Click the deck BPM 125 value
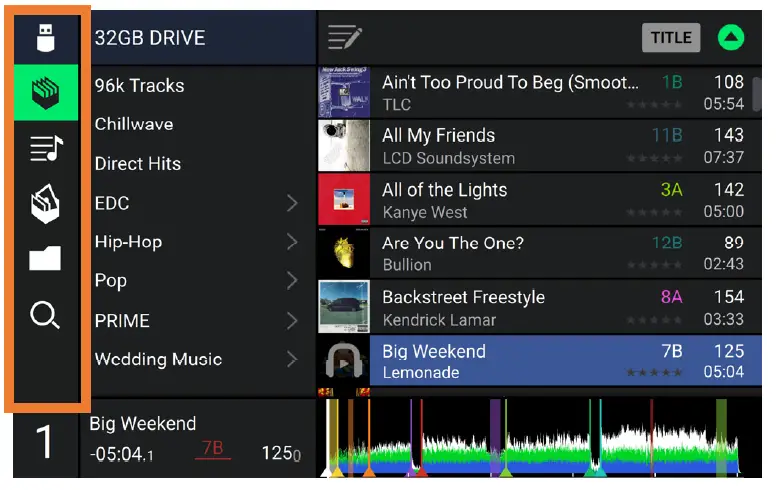778x490 pixels. click(x=281, y=453)
